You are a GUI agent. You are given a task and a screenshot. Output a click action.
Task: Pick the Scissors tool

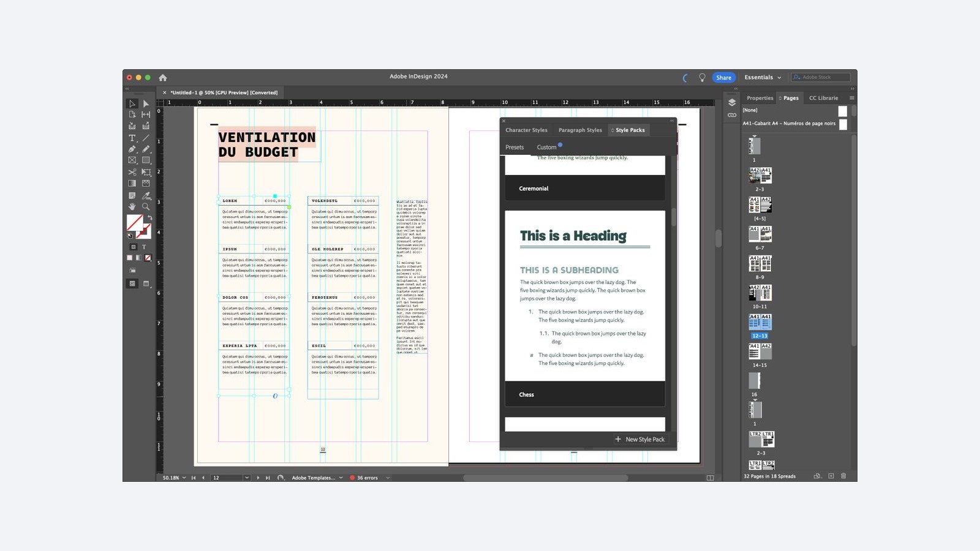pos(132,172)
